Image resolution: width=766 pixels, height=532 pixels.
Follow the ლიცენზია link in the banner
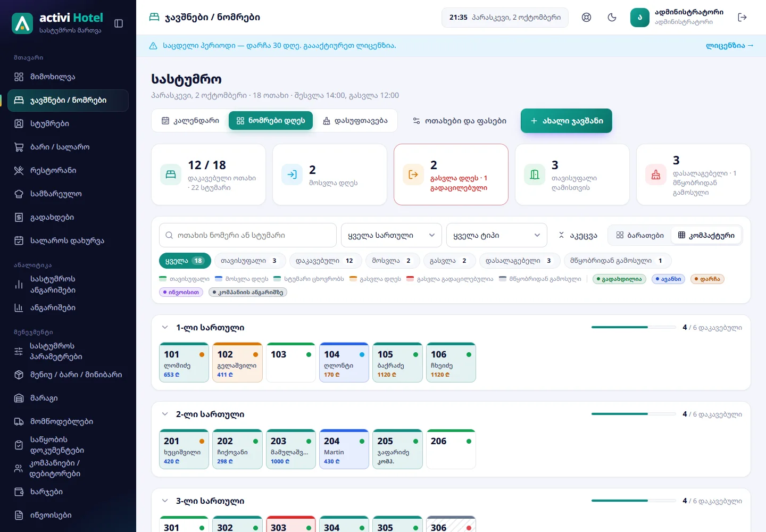click(x=730, y=46)
